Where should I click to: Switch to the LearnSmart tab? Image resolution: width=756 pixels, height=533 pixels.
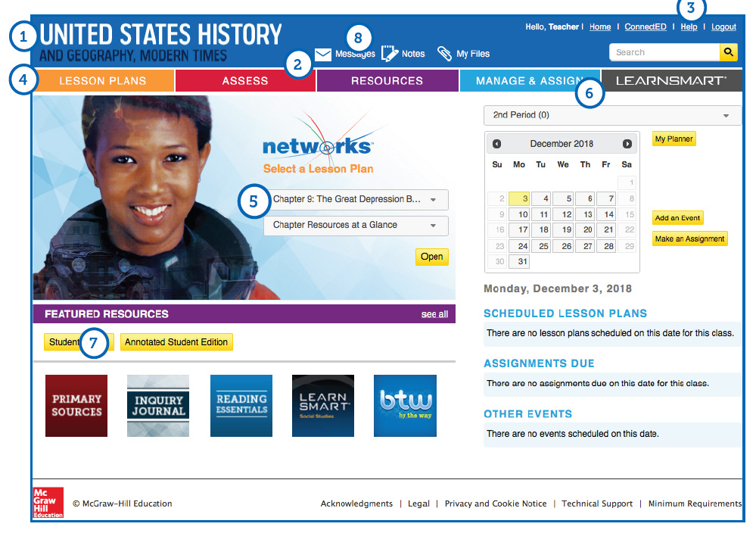(672, 80)
